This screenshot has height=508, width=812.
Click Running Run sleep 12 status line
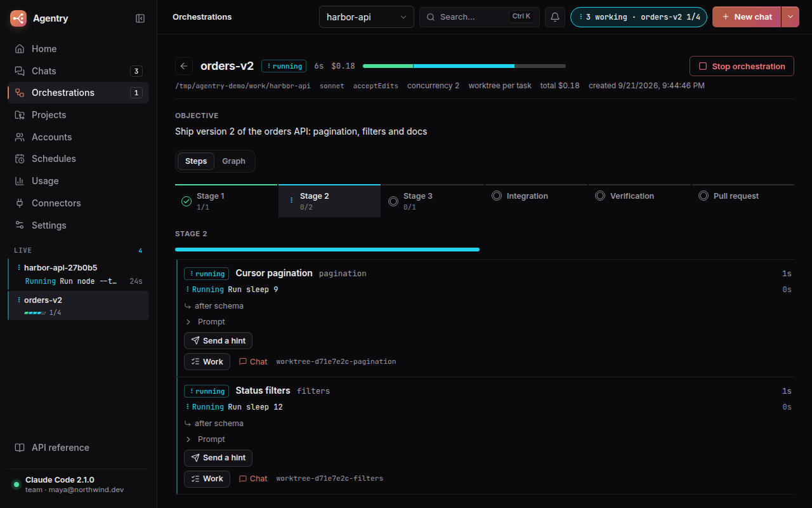(x=233, y=407)
